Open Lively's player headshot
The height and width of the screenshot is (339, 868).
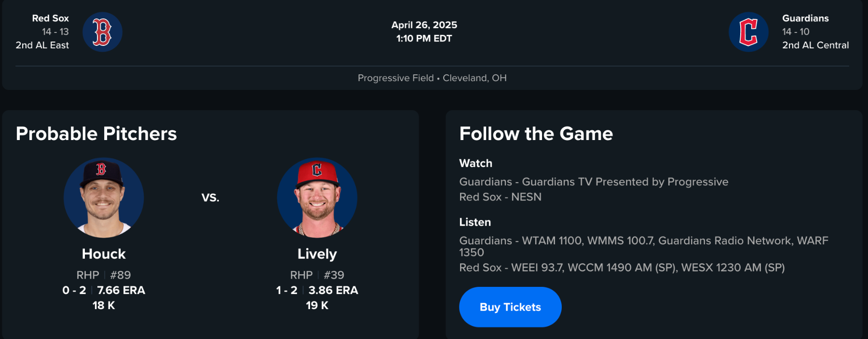pos(317,198)
